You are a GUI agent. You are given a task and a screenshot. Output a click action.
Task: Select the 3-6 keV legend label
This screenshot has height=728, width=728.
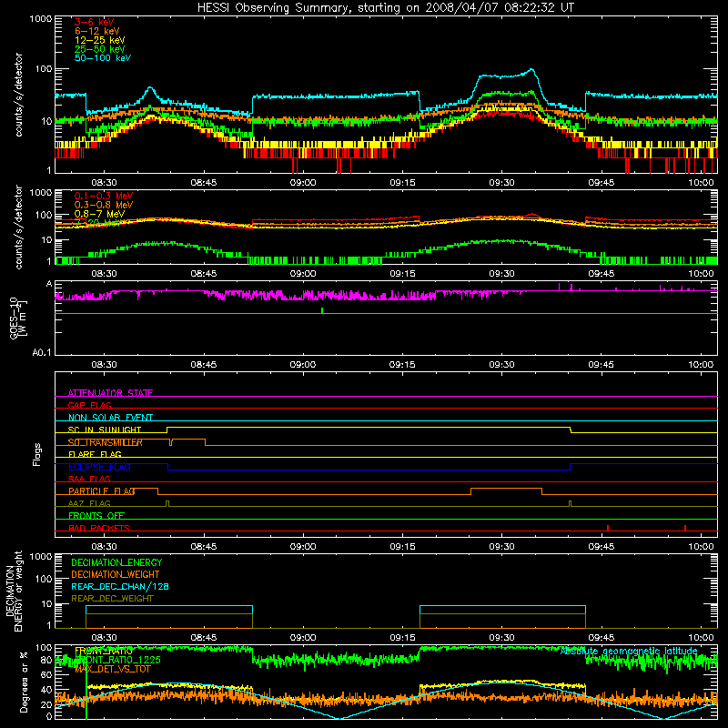[x=94, y=22]
